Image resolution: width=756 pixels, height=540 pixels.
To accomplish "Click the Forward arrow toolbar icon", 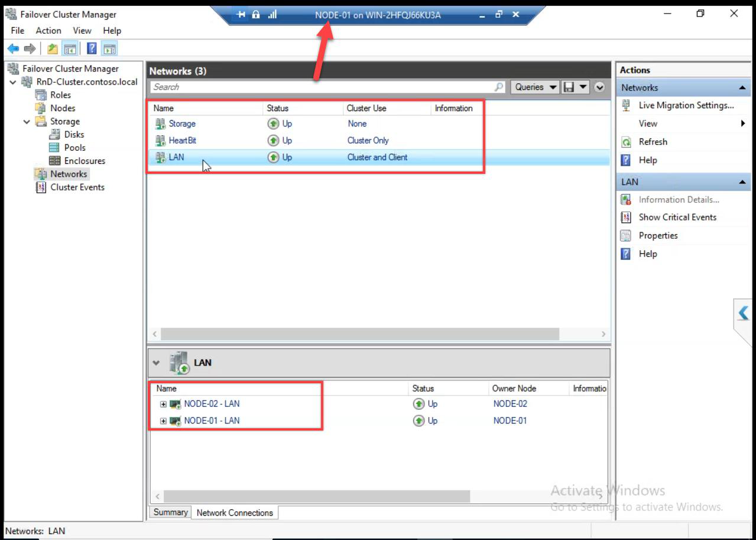I will point(30,48).
